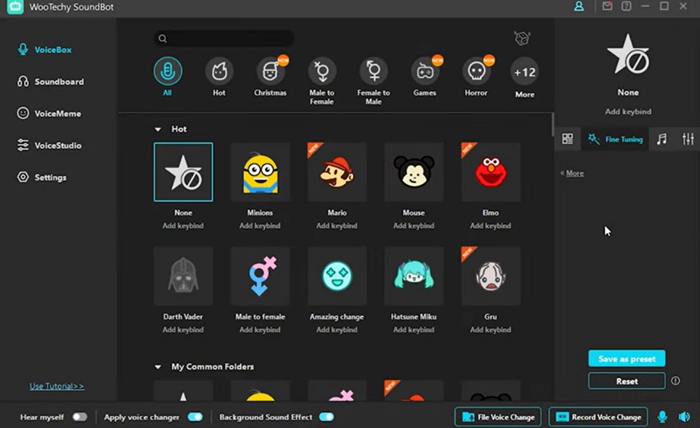
Task: Open Settings in the sidebar
Action: click(42, 177)
